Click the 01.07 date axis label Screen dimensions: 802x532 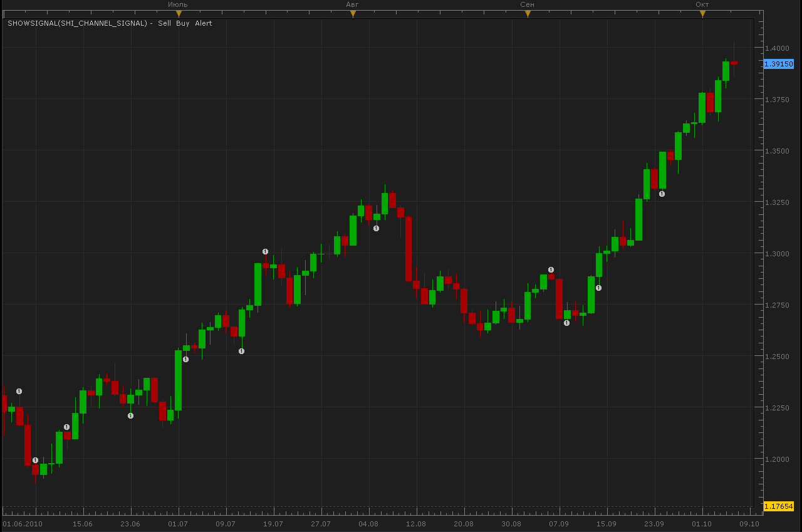pos(178,524)
